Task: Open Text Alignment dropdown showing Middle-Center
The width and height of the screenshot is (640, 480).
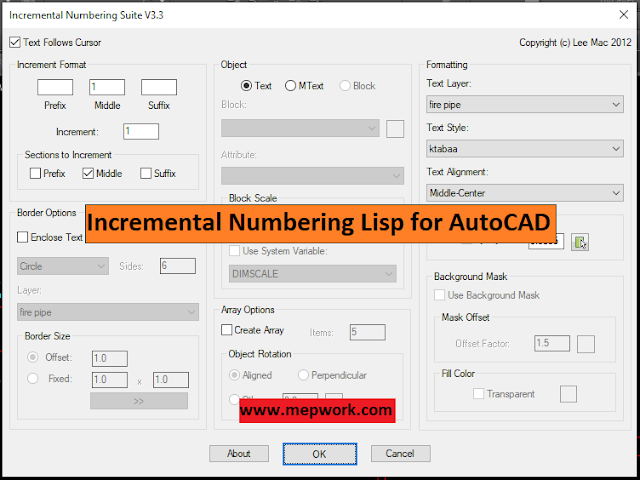Action: click(525, 193)
